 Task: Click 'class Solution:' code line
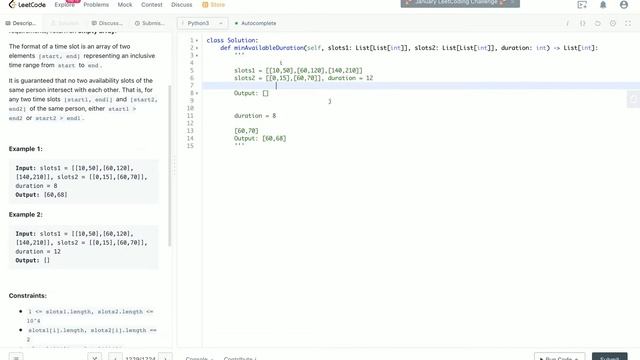(x=232, y=40)
